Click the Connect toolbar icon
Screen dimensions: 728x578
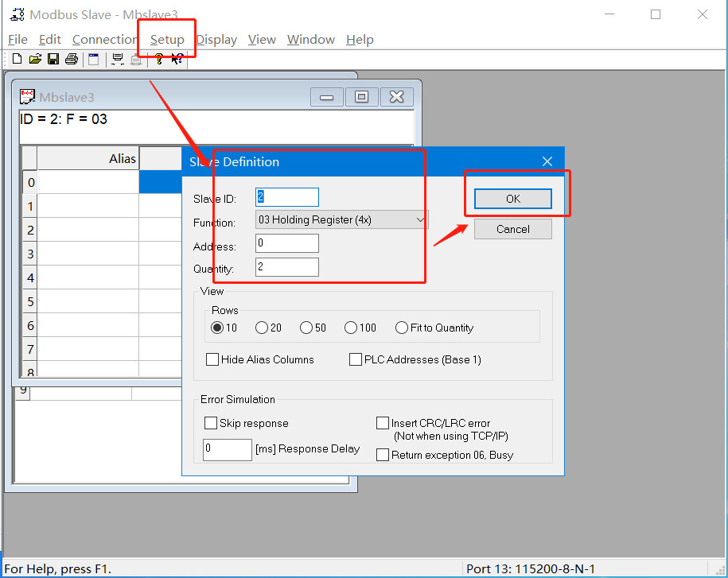tap(118, 59)
